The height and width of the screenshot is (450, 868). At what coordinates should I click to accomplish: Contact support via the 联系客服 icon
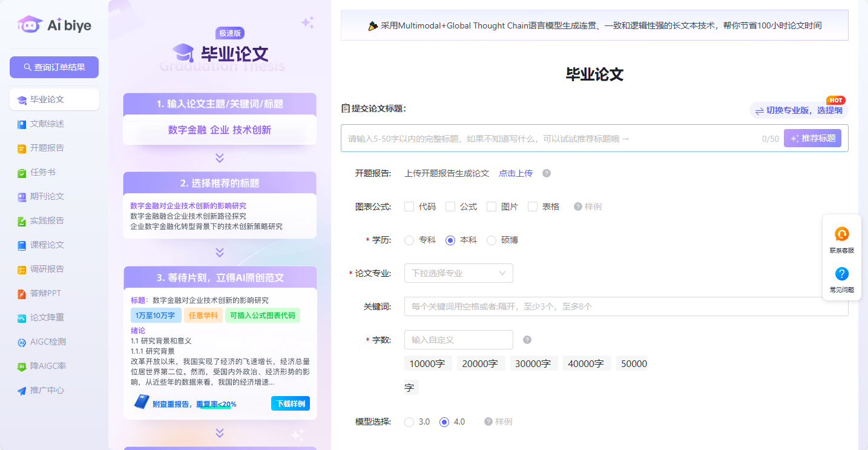click(x=842, y=234)
